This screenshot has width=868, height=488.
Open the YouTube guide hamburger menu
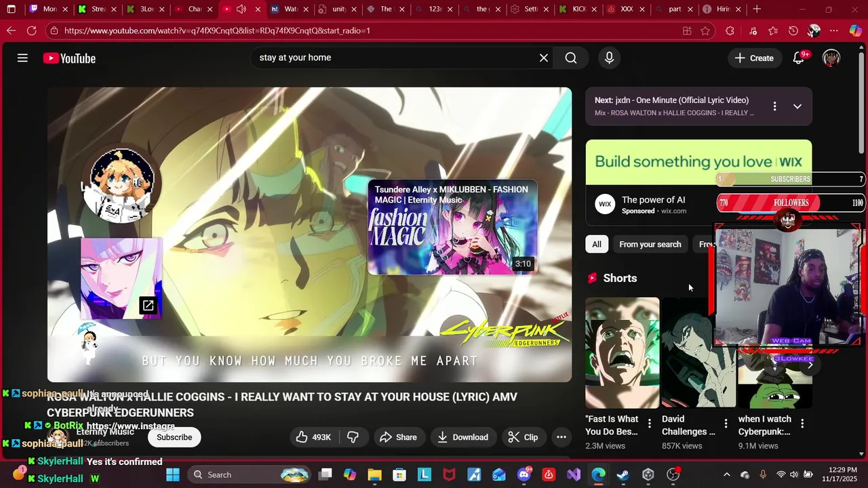point(22,58)
